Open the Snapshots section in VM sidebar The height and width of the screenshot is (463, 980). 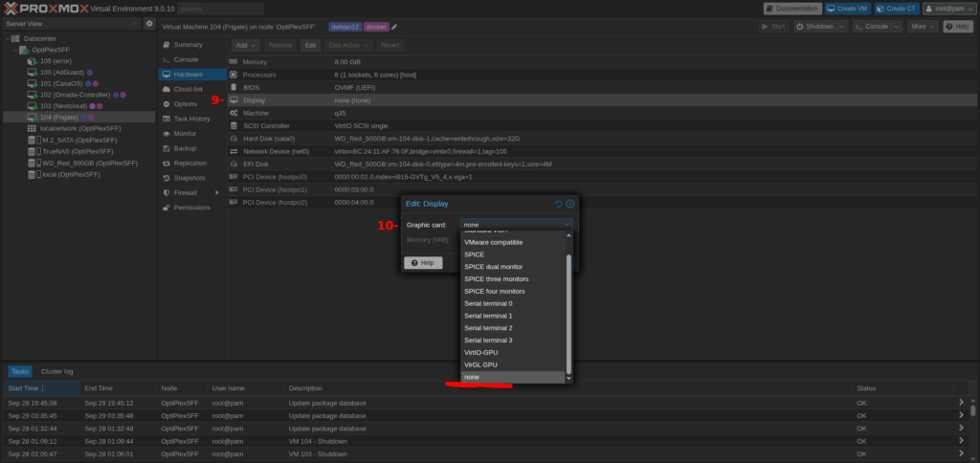(x=189, y=178)
